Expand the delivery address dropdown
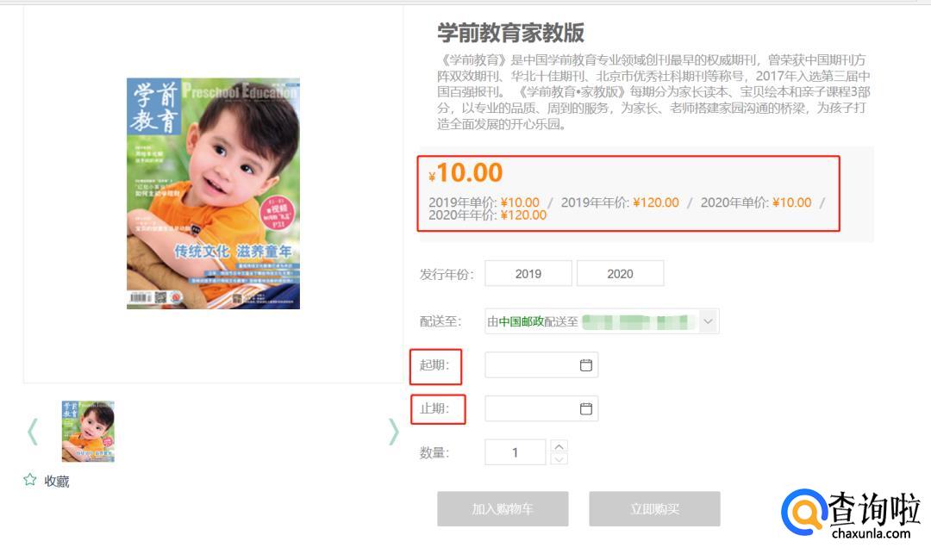931x560 pixels. point(709,321)
